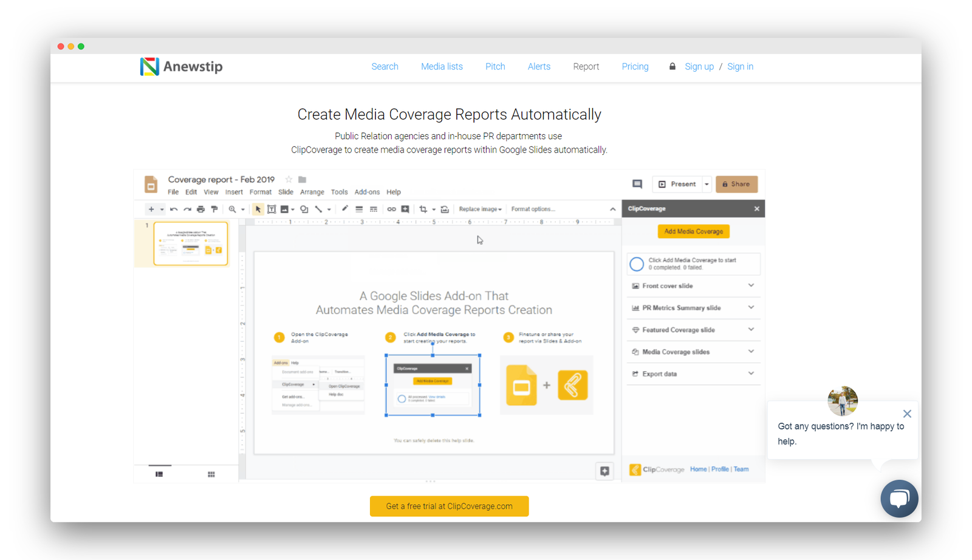Expand the PR Metrics Summary slide section
The image size is (972, 560).
click(693, 308)
